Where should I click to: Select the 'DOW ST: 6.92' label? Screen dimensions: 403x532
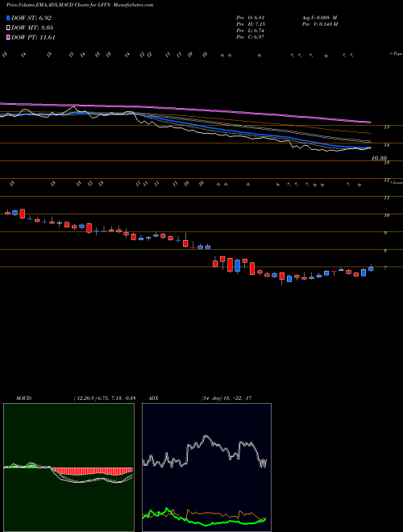[31, 19]
